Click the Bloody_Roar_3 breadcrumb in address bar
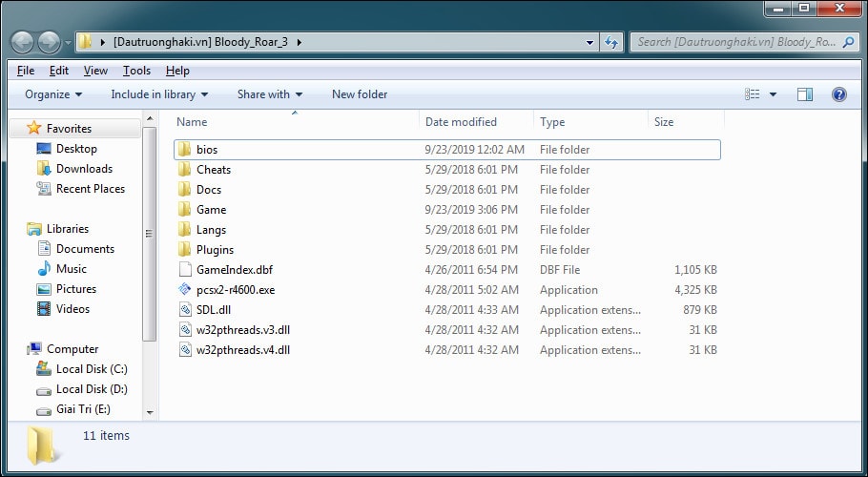Screen dimensions: 868x477 (x=200, y=42)
